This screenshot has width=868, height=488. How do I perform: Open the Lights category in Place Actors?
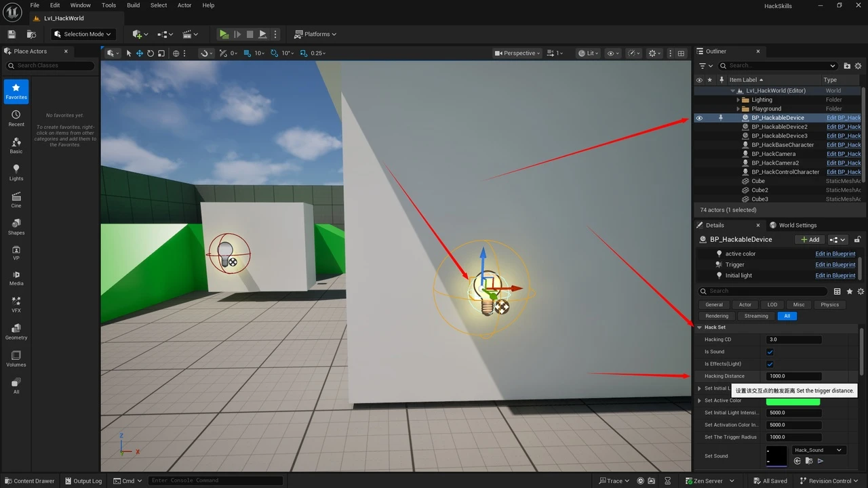[16, 172]
